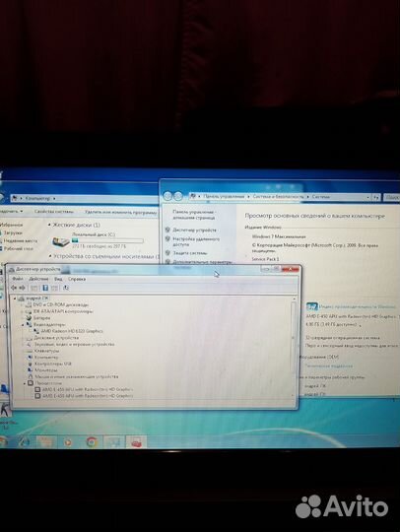Screen dimensions: 400x532
Task: Open Настройка удаленного доступа link
Action: click(196, 241)
